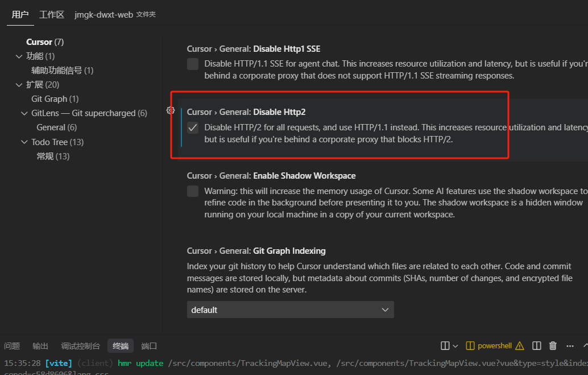Open the 输出 panel tab
This screenshot has width=588, height=375.
click(x=40, y=346)
